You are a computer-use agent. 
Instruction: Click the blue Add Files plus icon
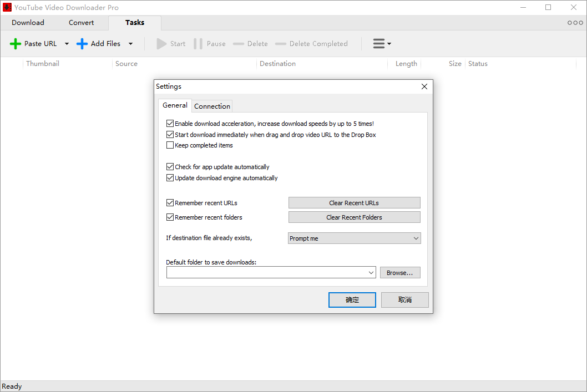click(82, 43)
